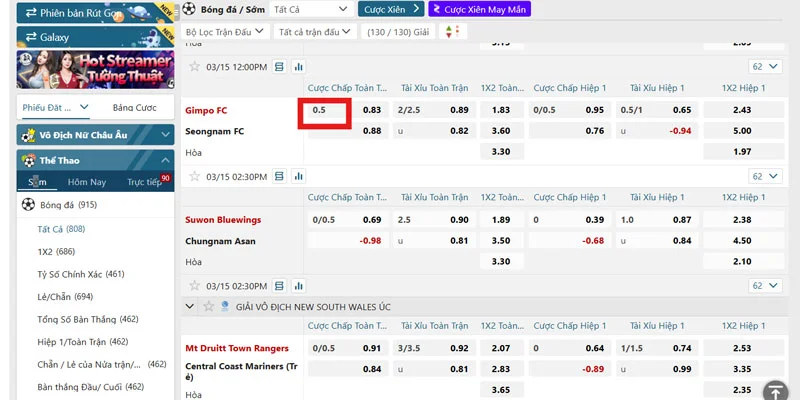Open statistics chart below Chungnam Asan match
Image resolution: width=800 pixels, height=400 pixels.
298,286
